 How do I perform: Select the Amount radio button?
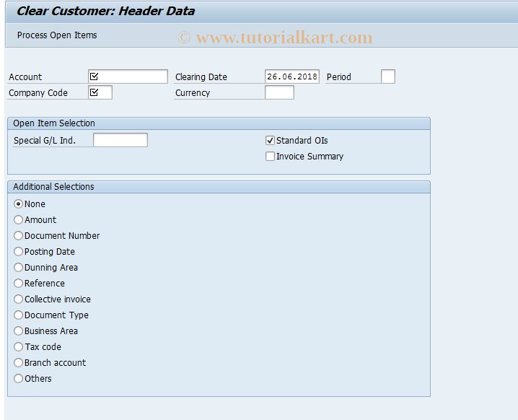tap(19, 220)
